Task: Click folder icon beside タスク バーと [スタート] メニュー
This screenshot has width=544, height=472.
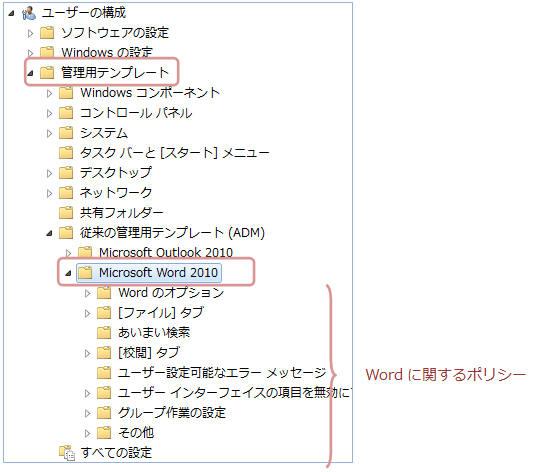Action: click(x=66, y=153)
